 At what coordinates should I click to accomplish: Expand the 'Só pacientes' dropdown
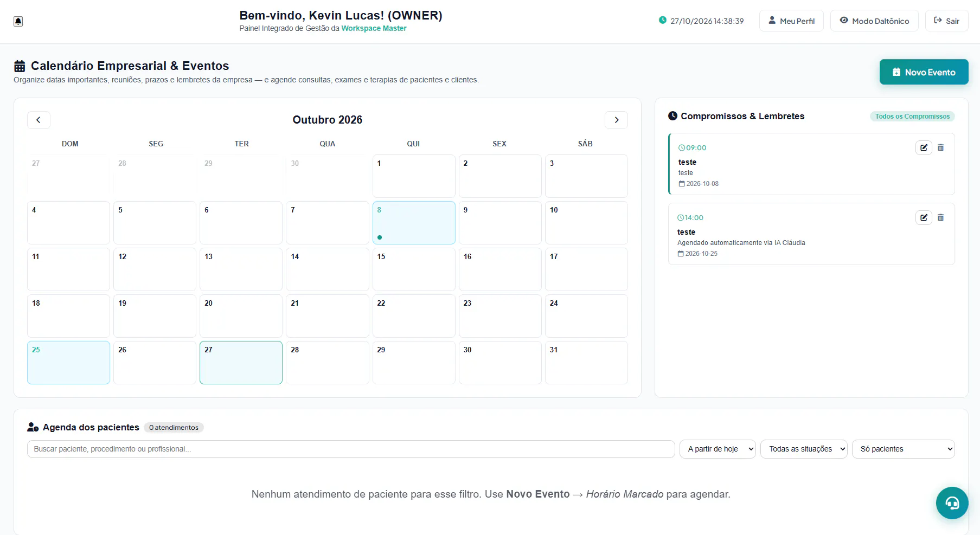coord(904,449)
